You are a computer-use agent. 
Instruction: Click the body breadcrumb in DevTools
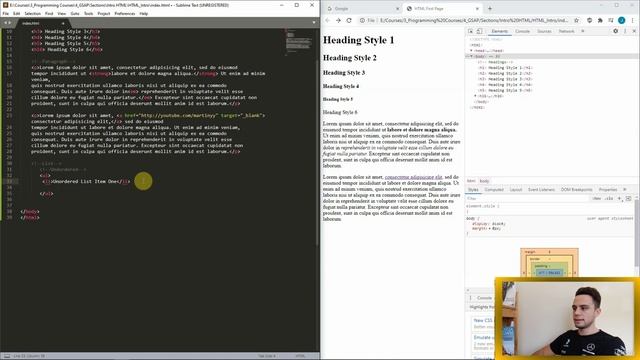tap(484, 181)
